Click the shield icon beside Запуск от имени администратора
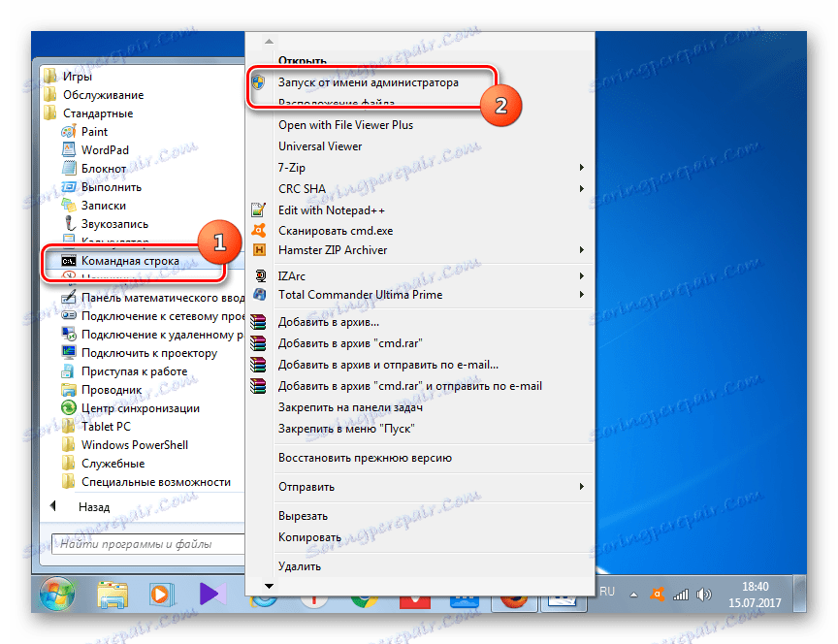The image size is (838, 644). point(258,82)
